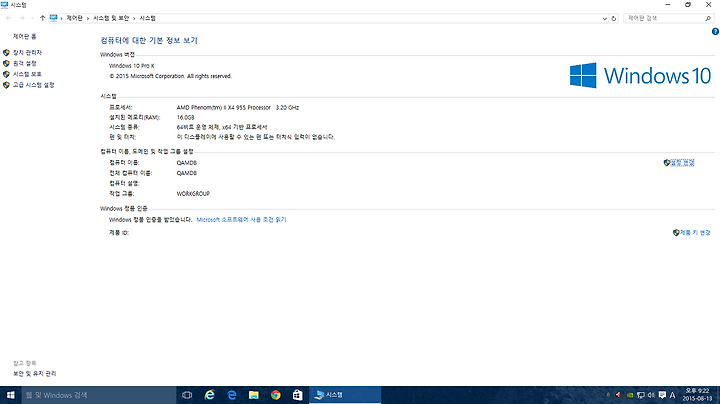Open the network status tray icon
Viewport: 720px width, 404px height.
(x=641, y=395)
